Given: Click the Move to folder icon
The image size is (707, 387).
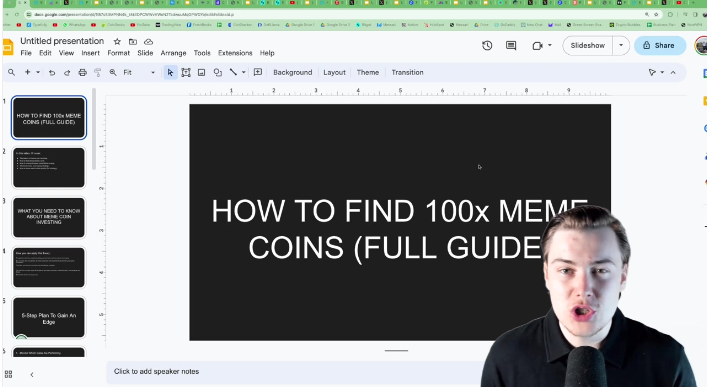Looking at the screenshot, I should (133, 41).
